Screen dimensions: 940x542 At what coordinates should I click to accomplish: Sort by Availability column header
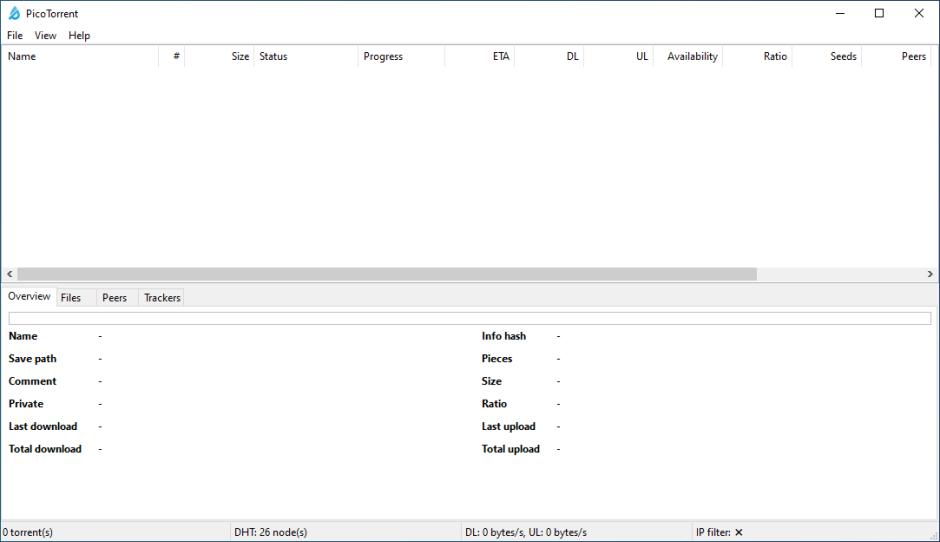tap(688, 57)
